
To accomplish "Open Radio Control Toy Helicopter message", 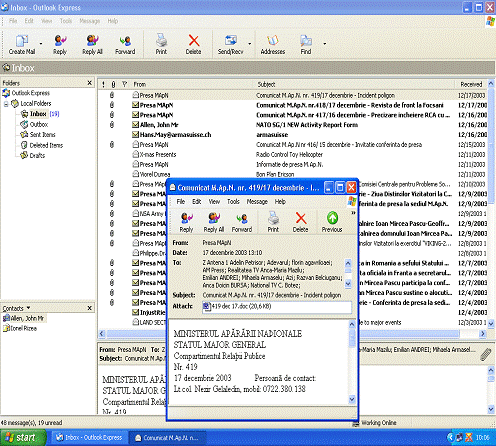I will click(x=293, y=155).
